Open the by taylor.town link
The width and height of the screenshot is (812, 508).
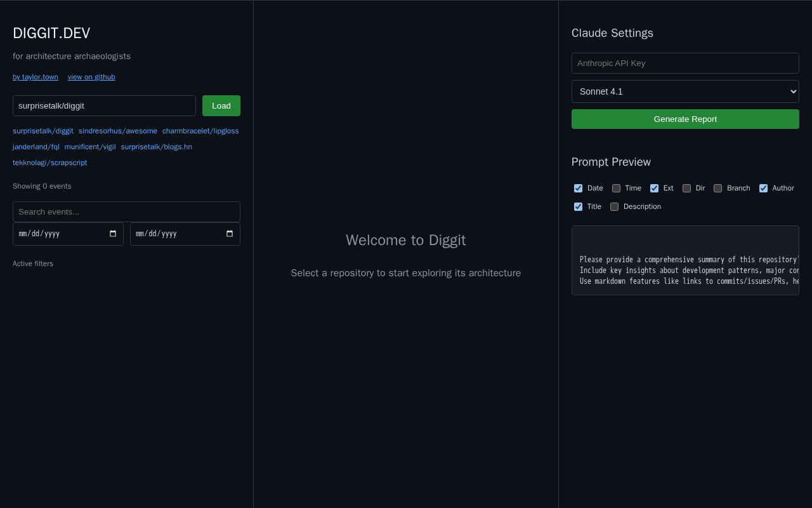pyautogui.click(x=36, y=77)
